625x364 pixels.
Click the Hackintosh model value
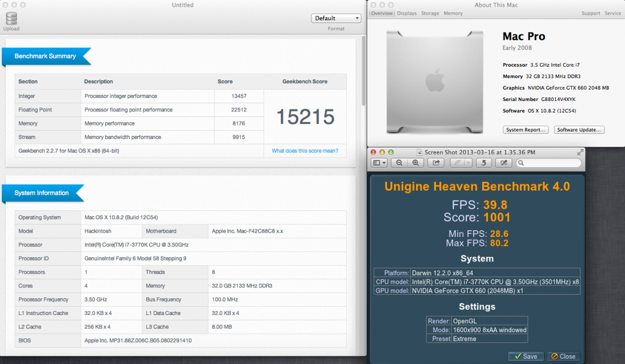(98, 231)
